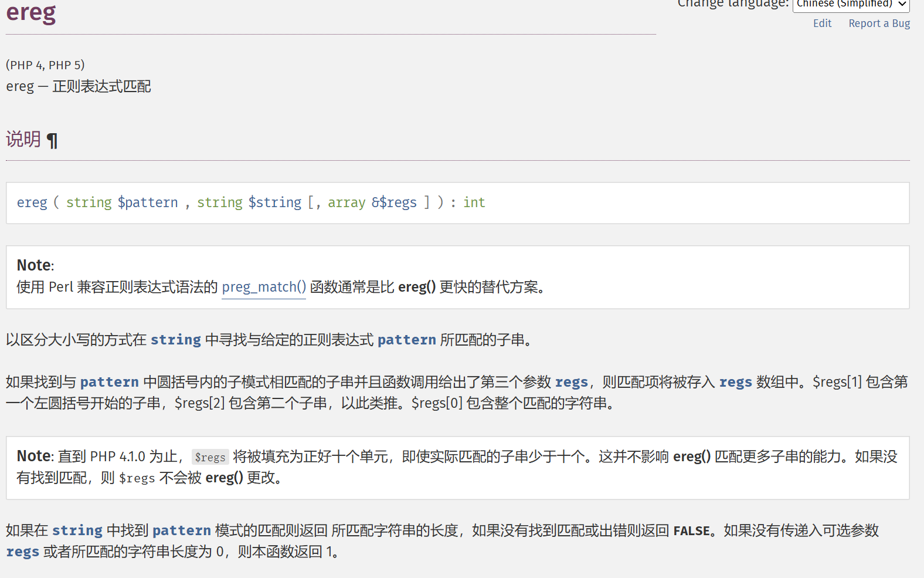Screen dimensions: 924x578
Task: Click the 'Note:' label above preg_match line
Action: tap(35, 265)
